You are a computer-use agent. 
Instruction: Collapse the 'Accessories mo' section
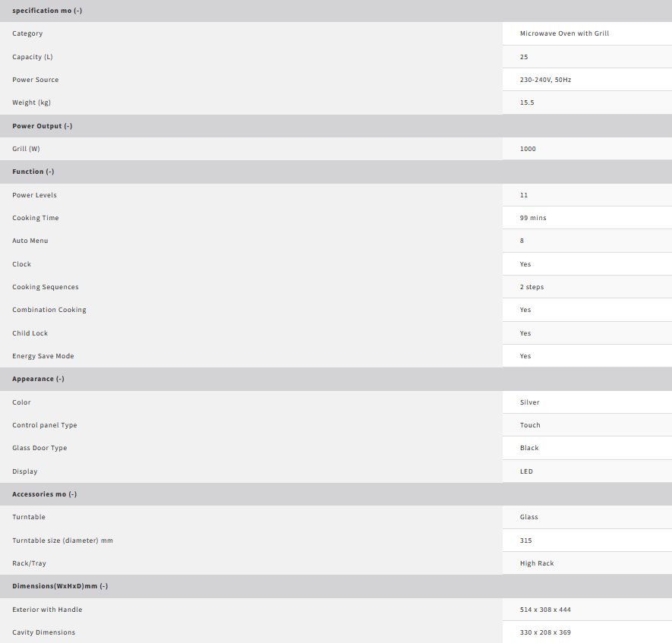point(44,494)
